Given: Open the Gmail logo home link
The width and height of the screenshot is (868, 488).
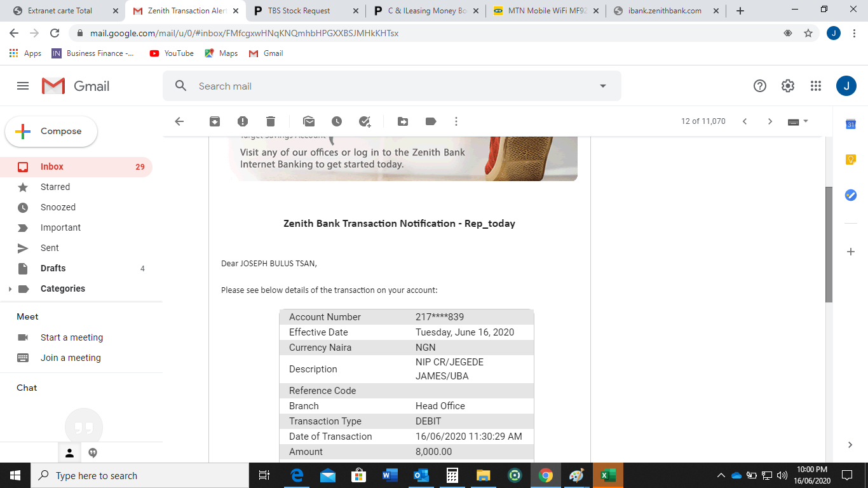Looking at the screenshot, I should coord(76,86).
